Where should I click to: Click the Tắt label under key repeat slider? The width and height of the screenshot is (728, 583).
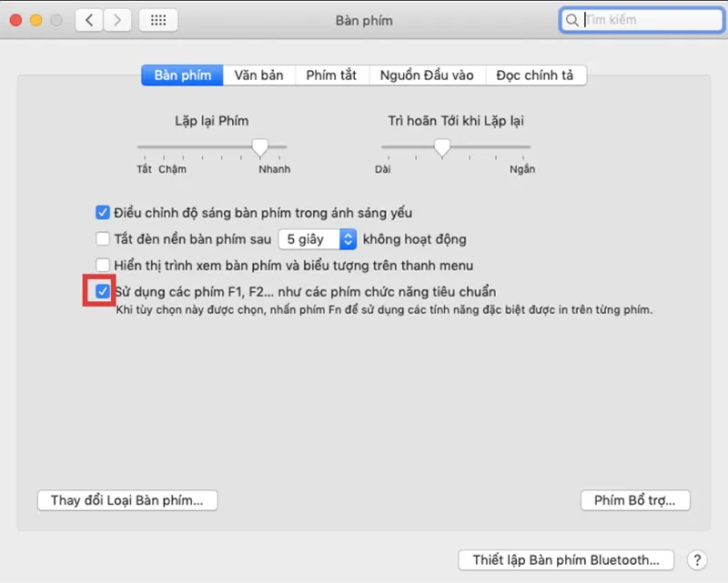click(145, 169)
